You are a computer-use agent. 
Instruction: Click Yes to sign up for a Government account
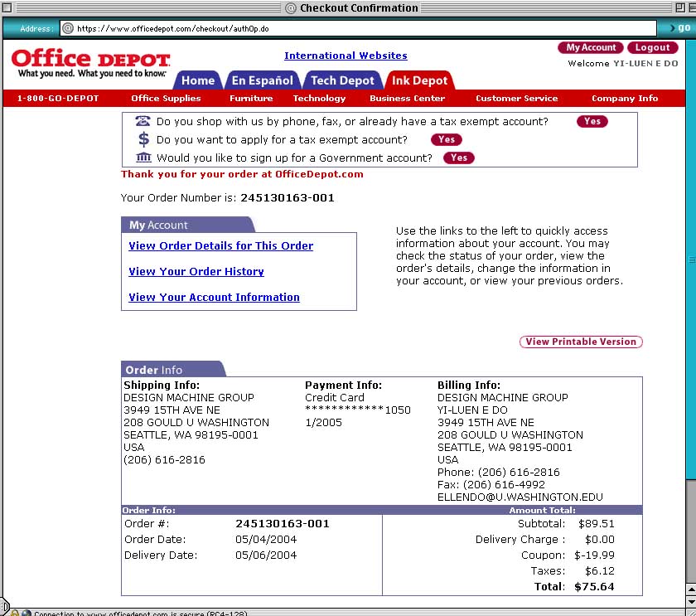tap(459, 158)
